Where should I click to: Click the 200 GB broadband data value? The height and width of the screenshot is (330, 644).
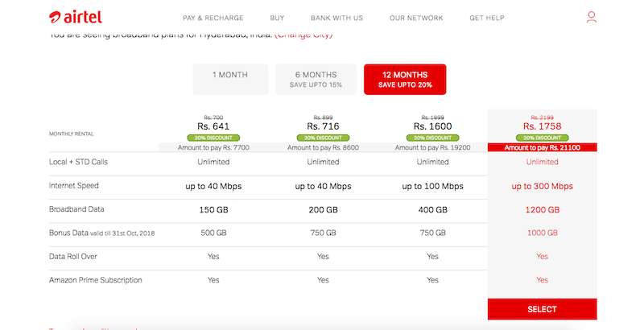tap(324, 210)
